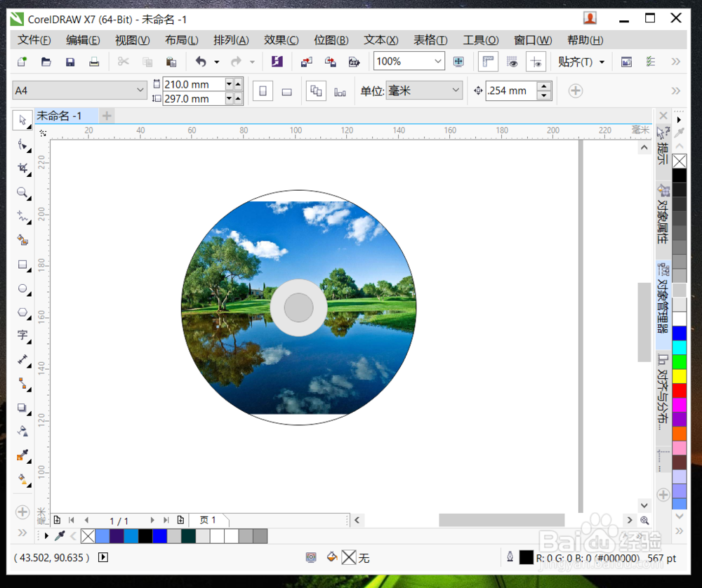The width and height of the screenshot is (702, 588).
Task: Print the document
Action: 94,62
